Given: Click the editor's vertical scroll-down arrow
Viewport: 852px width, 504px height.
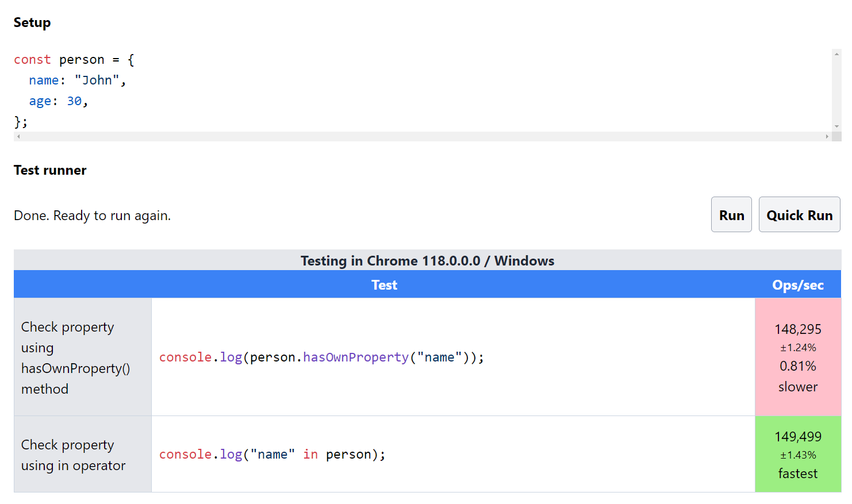Looking at the screenshot, I should (x=836, y=125).
